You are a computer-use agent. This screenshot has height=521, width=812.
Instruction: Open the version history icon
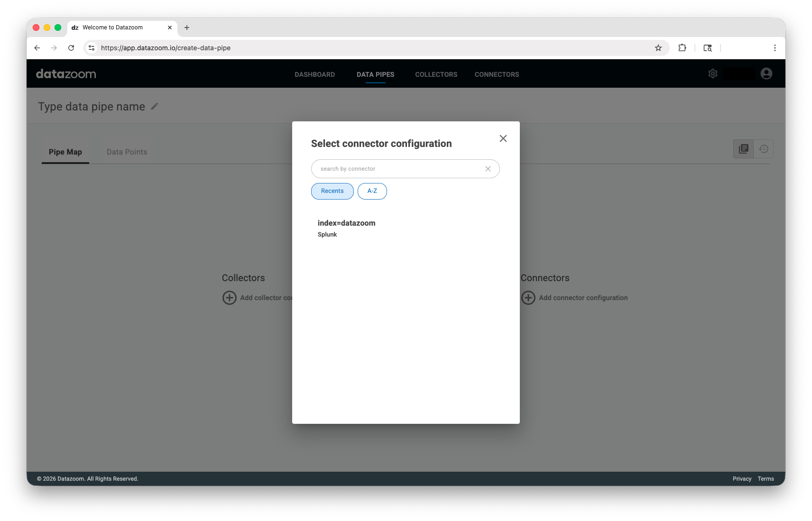click(x=764, y=149)
